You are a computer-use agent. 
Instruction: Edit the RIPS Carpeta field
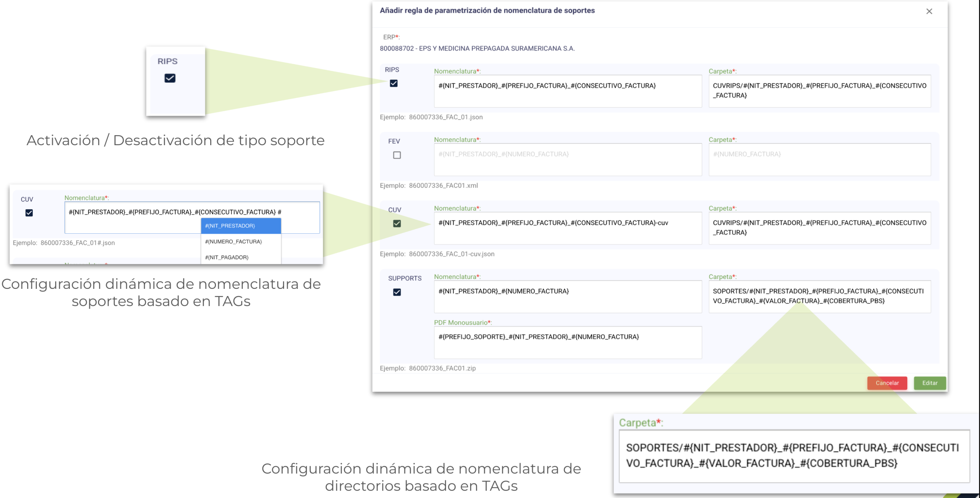pyautogui.click(x=820, y=91)
